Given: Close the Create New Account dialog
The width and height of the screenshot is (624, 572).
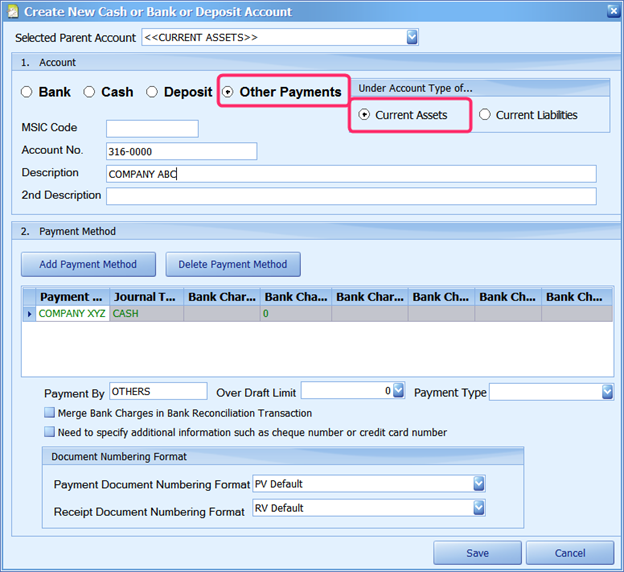Looking at the screenshot, I should point(612,11).
